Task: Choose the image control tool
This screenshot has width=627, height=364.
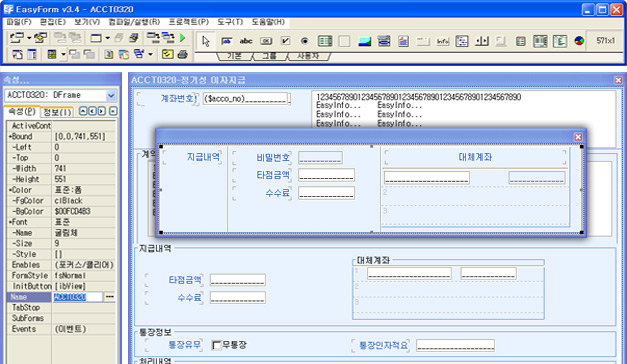Action: pos(364,41)
